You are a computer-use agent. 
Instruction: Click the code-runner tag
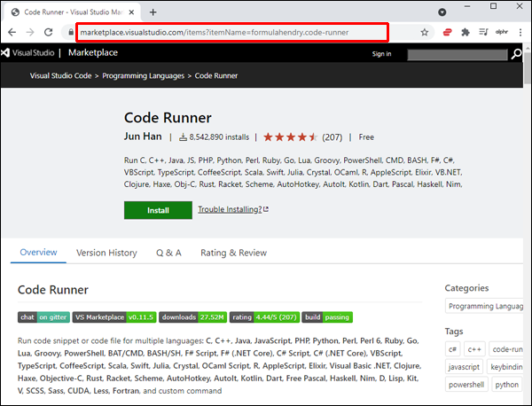506,349
